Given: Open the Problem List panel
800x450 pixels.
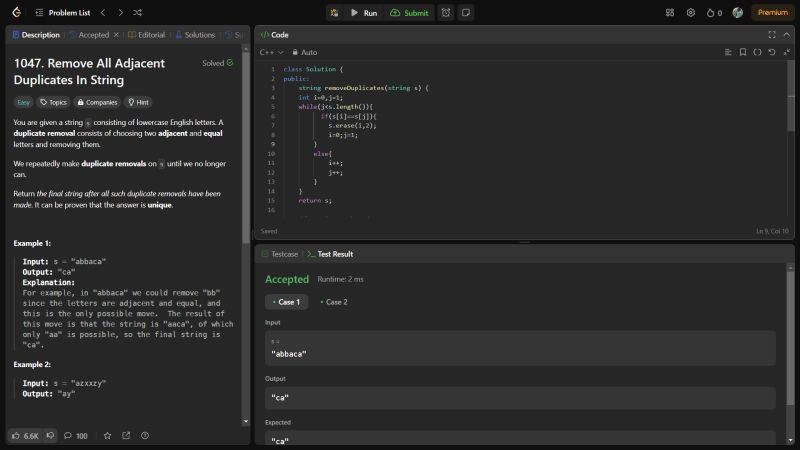Looking at the screenshot, I should coord(63,13).
